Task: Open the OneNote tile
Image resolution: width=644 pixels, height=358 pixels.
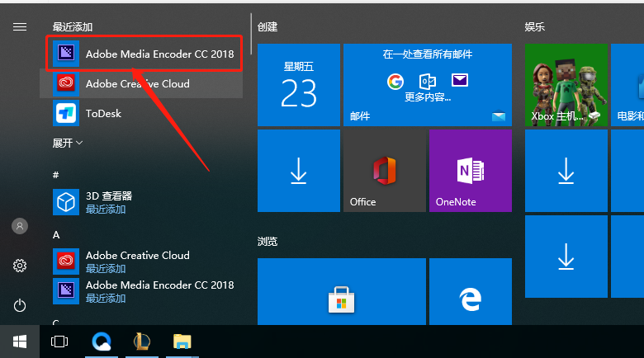Action: pos(471,171)
